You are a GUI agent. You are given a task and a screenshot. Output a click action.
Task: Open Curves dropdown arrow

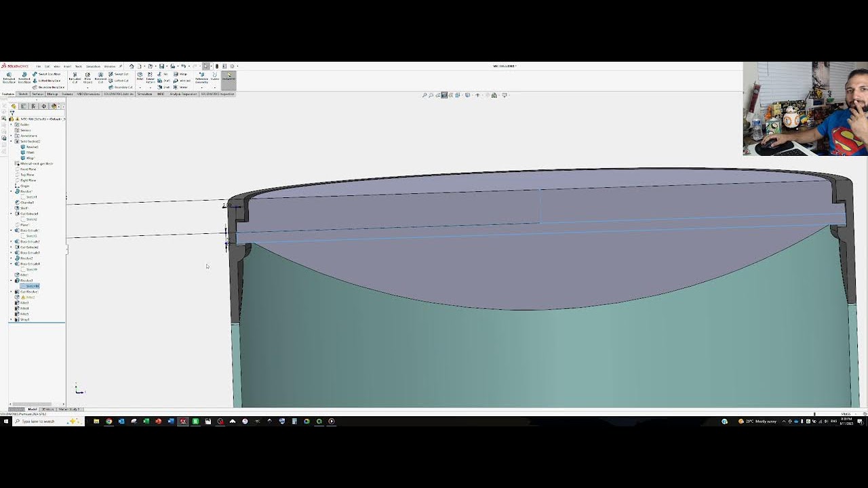[215, 87]
